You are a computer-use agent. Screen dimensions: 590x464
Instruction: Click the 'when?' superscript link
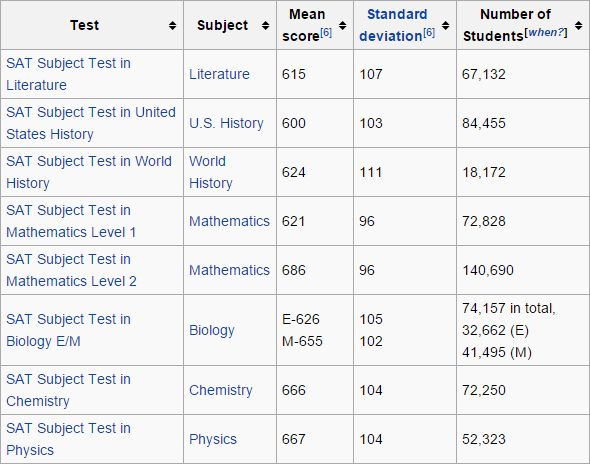(546, 32)
